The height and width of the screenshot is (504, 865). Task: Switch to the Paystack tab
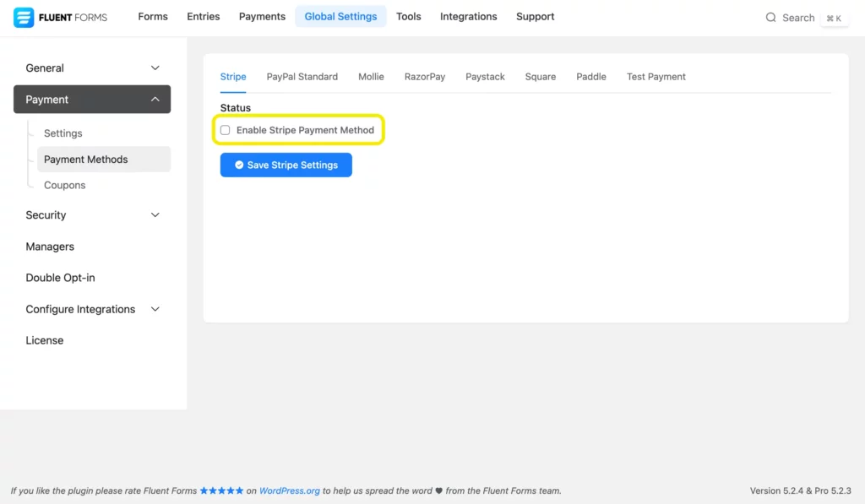coord(485,77)
